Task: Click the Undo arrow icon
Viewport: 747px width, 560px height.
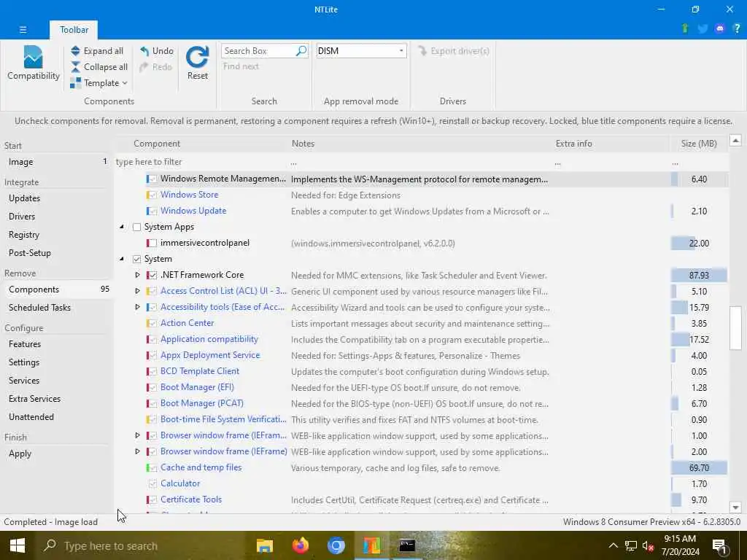Action: coord(144,50)
